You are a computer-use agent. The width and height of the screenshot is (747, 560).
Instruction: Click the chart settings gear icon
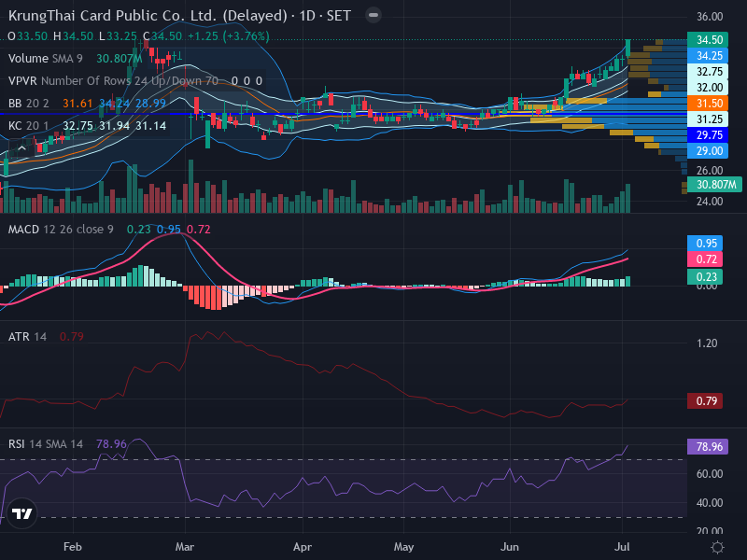717,547
